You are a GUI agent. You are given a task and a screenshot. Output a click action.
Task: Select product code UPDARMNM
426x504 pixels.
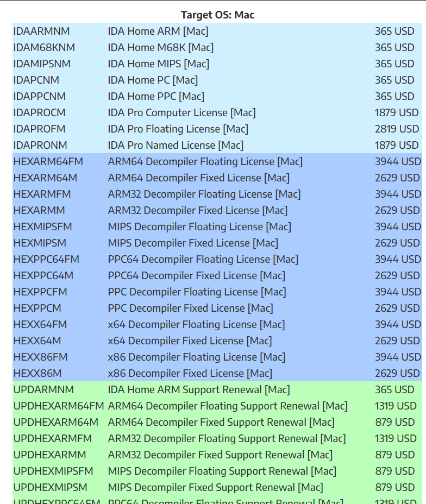point(43,389)
